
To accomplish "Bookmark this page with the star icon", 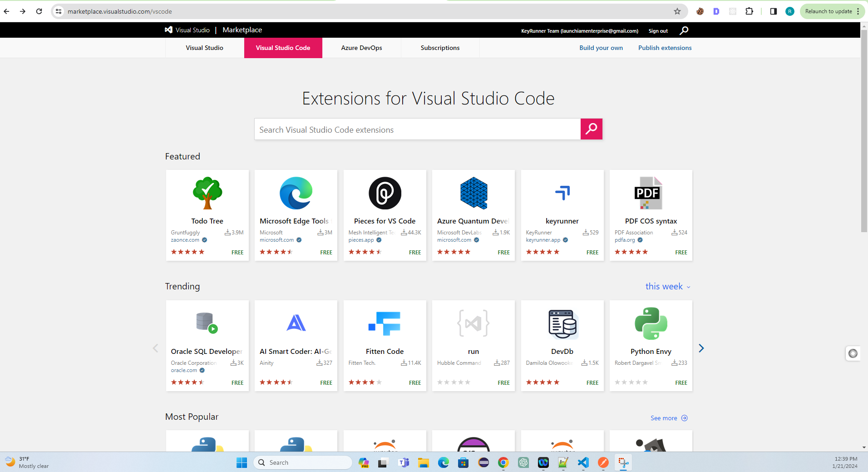I will [677, 11].
